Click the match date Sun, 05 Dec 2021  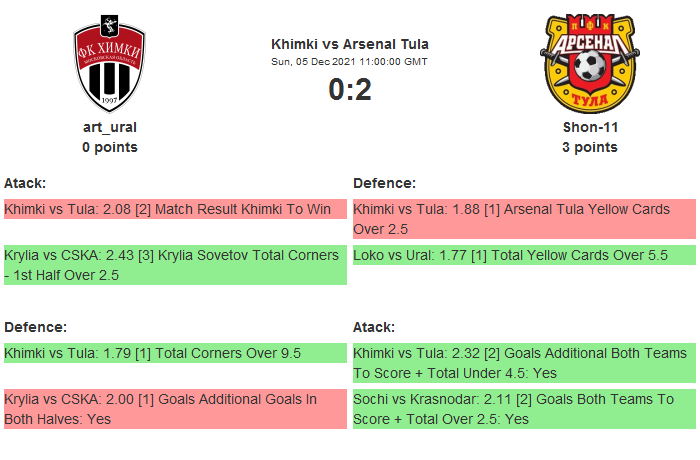pos(350,61)
